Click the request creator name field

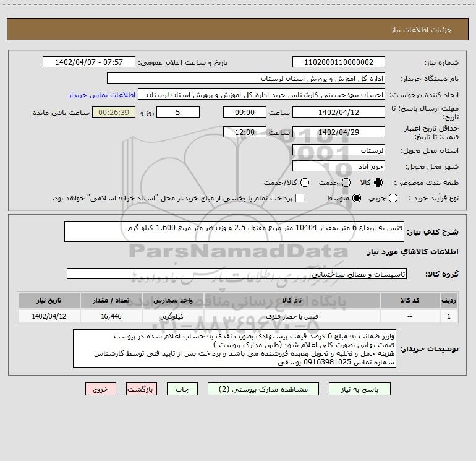coord(261,95)
